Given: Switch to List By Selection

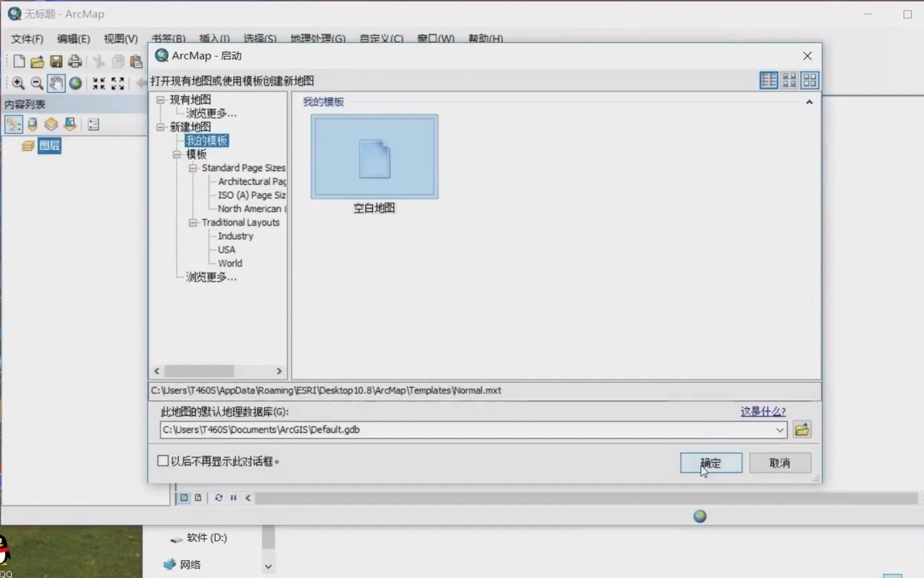Looking at the screenshot, I should [70, 124].
